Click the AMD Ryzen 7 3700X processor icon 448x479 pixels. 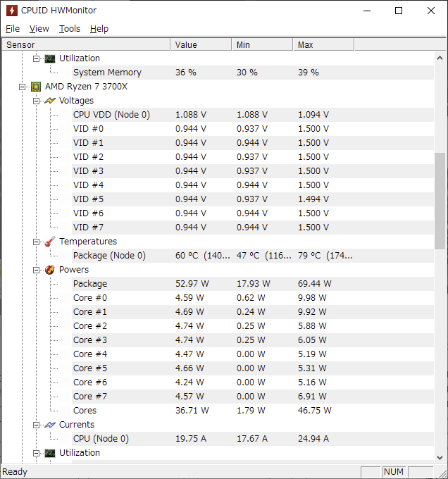coord(36,87)
